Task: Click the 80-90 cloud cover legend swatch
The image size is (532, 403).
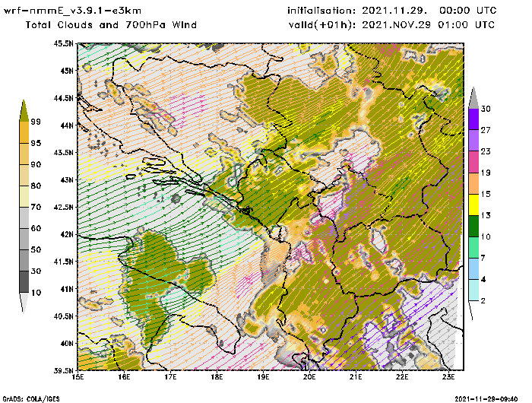Action: pyautogui.click(x=24, y=175)
